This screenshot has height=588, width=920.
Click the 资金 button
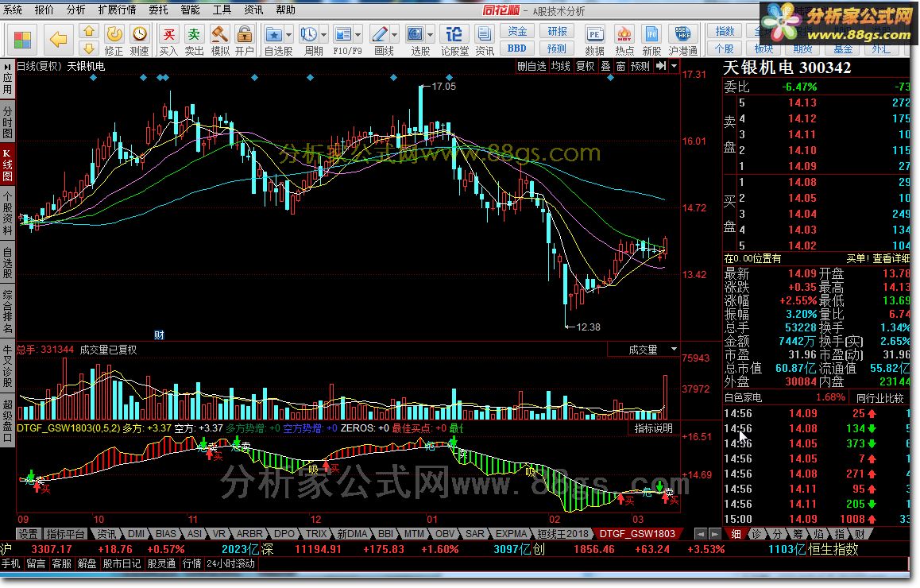coord(517,31)
